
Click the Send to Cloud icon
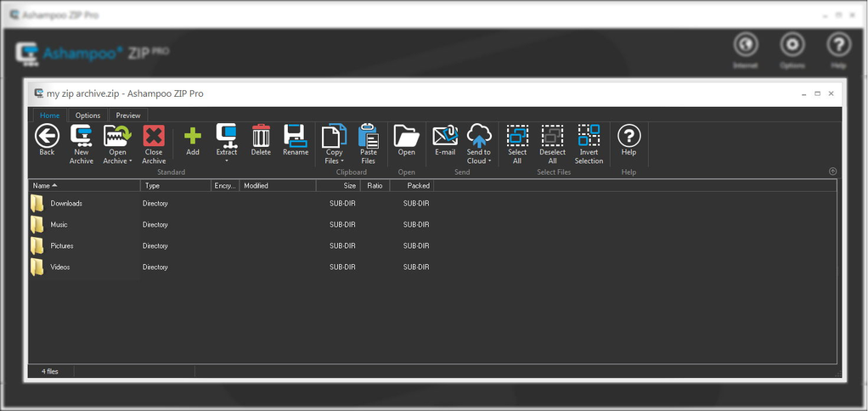479,136
